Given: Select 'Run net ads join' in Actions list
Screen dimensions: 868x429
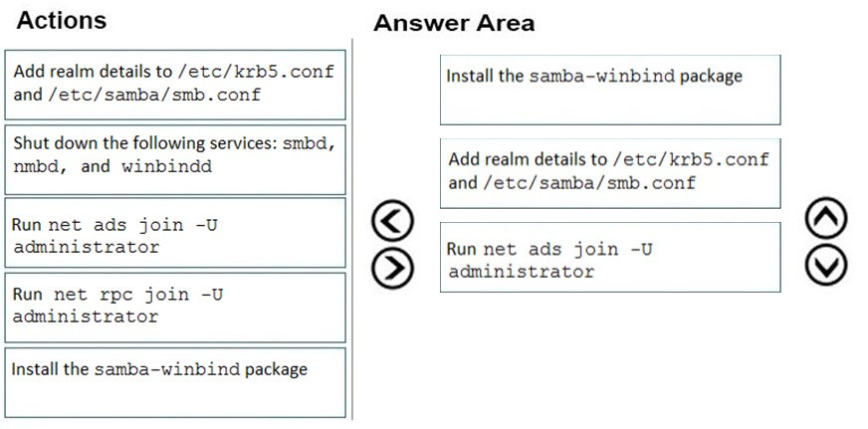Looking at the screenshot, I should pos(175,233).
